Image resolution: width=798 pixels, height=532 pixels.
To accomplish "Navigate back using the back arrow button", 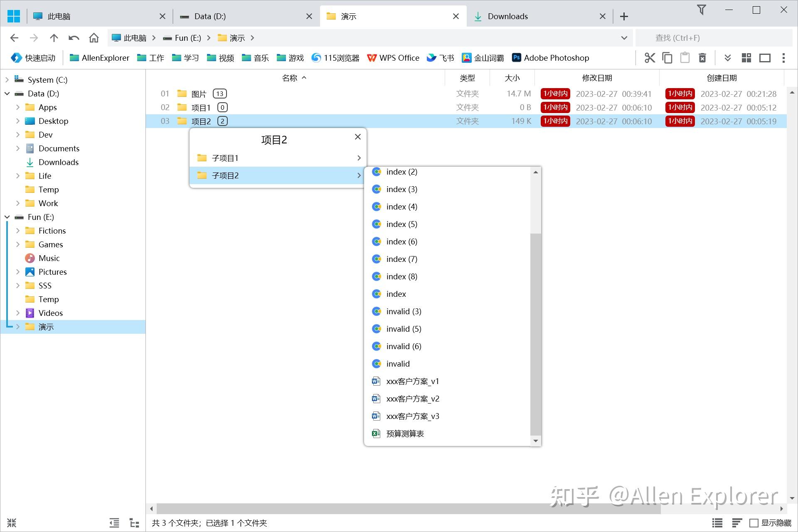I will (14, 37).
